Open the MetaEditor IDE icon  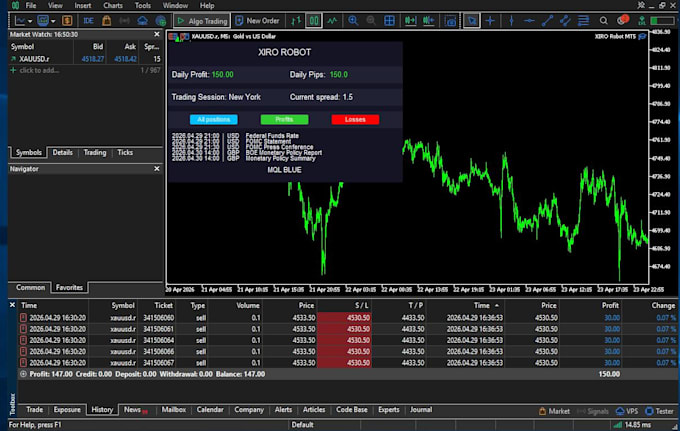coord(88,20)
